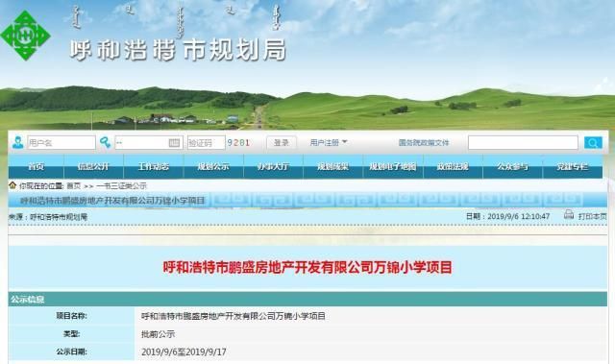Screen dimensions: 615x364
Task: Click the blue magnifier search button
Action: [x=593, y=142]
